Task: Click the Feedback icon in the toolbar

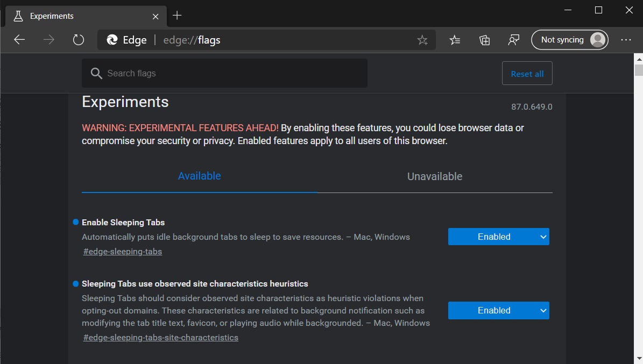Action: click(x=513, y=40)
